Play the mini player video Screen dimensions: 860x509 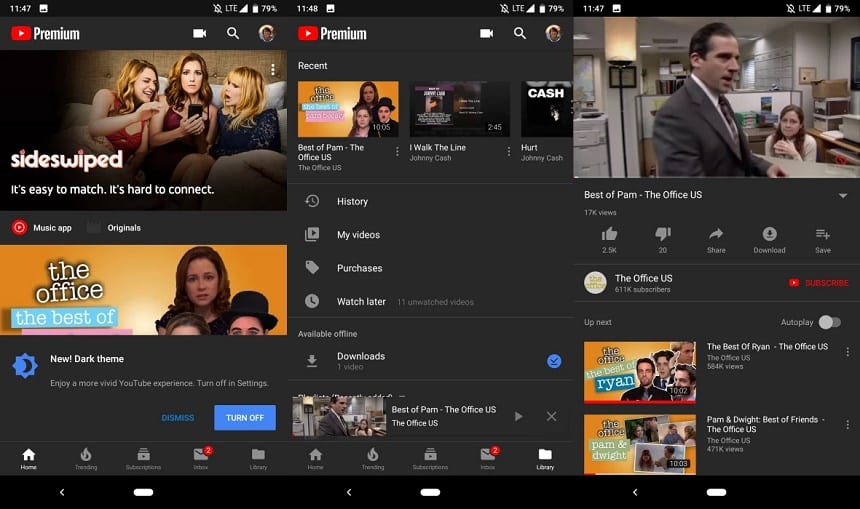click(518, 416)
